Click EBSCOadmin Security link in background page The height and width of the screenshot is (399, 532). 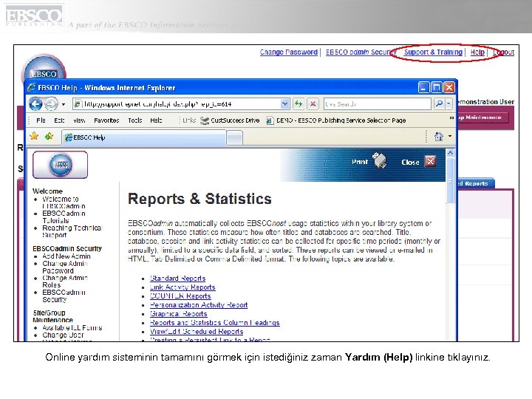click(x=361, y=52)
